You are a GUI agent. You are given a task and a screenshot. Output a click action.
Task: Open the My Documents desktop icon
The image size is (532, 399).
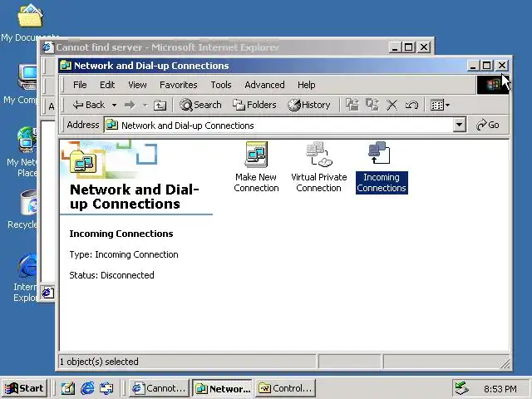coord(30,22)
